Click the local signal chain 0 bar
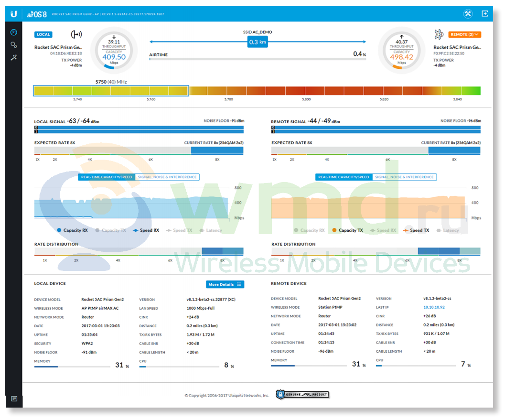This screenshot has height=420, width=505. (x=139, y=128)
